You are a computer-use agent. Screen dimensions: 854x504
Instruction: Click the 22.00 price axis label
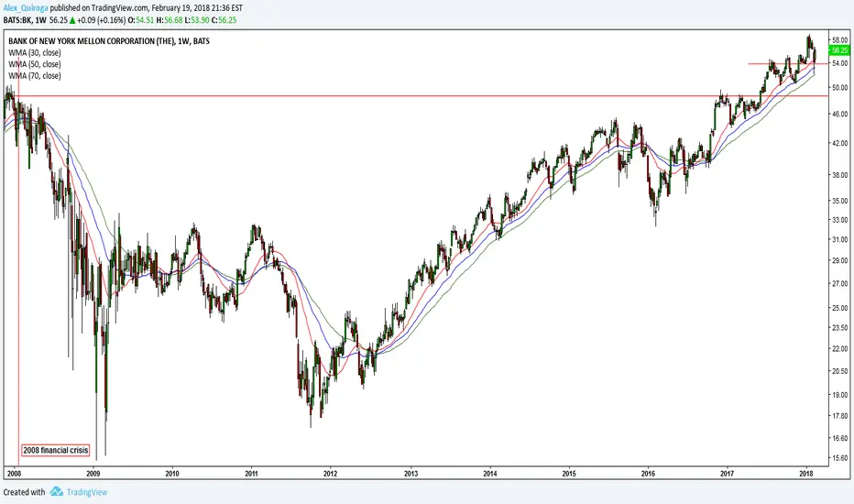coord(840,348)
